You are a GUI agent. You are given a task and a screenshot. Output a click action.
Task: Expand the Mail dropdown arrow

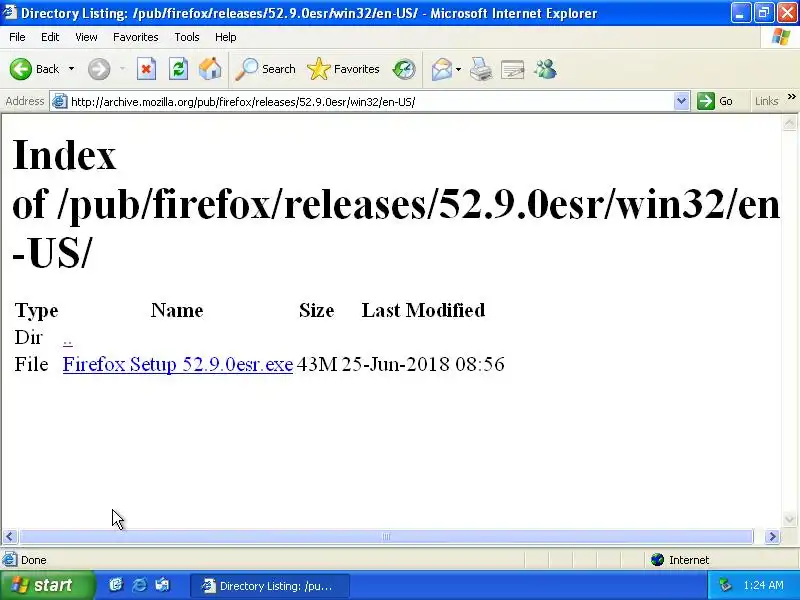pos(458,69)
